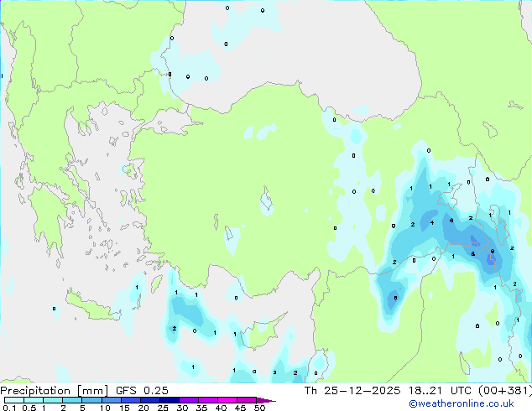Click the 'GFS 0.25' model label

point(142,391)
